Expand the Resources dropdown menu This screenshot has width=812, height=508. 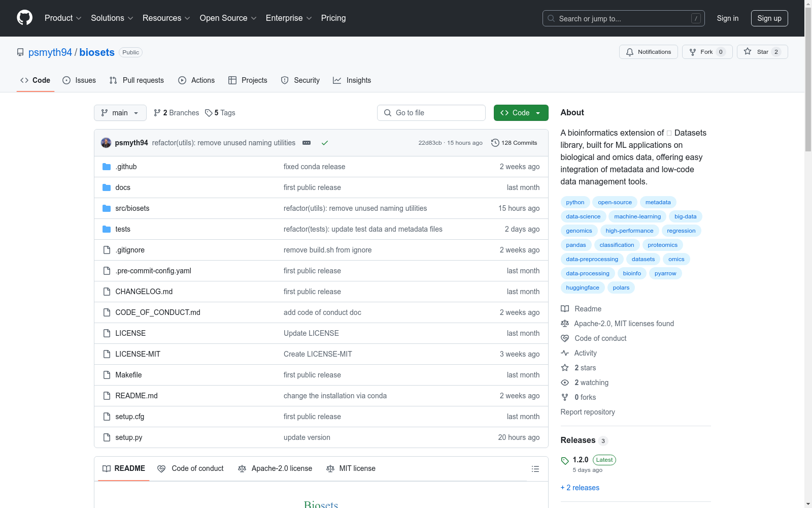pos(166,18)
